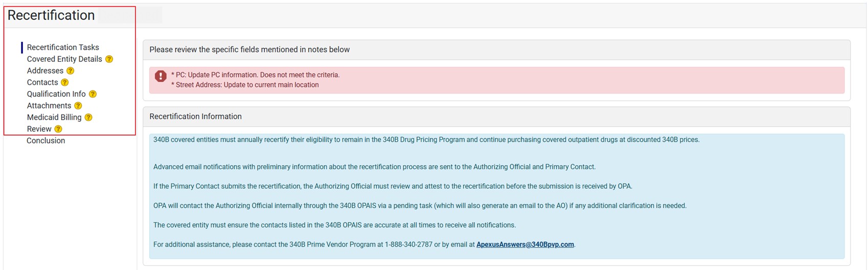Go to Medicaid Billing section

54,118
